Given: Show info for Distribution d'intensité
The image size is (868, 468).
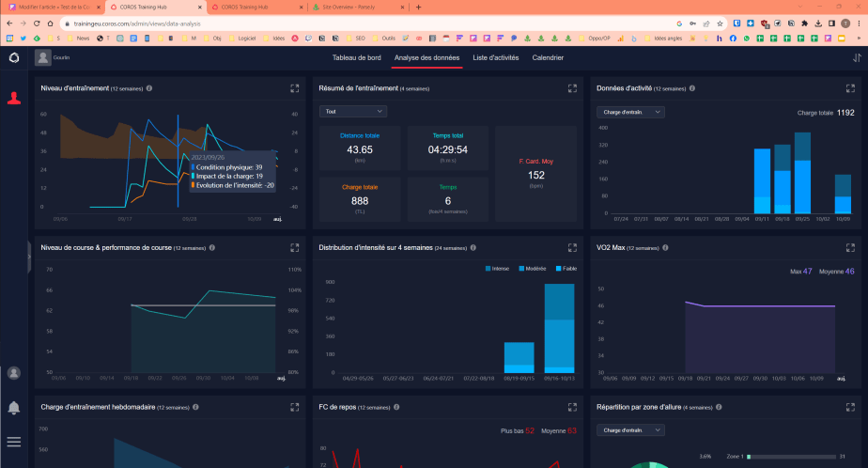Looking at the screenshot, I should point(473,247).
